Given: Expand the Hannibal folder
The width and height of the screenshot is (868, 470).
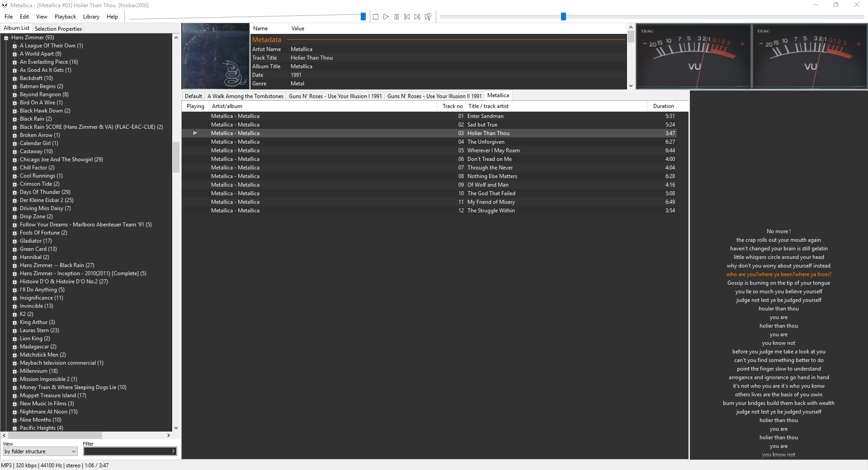Looking at the screenshot, I should click(14, 258).
